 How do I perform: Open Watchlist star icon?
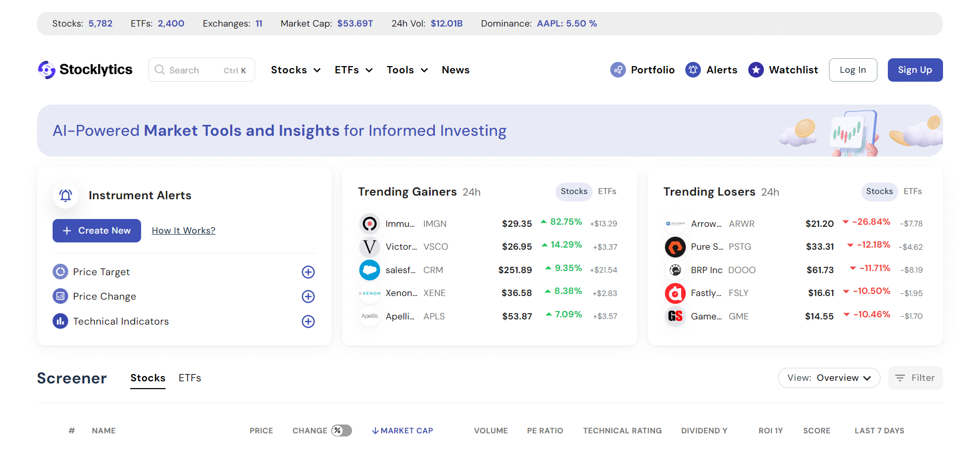756,70
